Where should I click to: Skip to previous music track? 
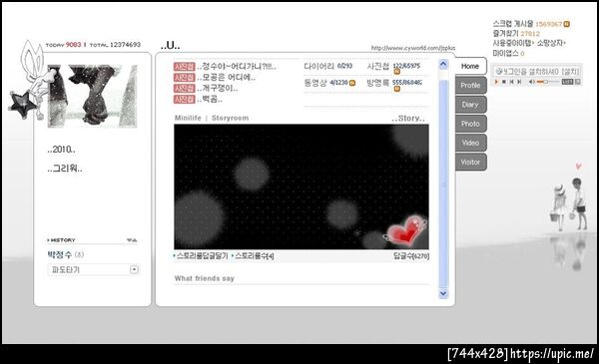pyautogui.click(x=512, y=82)
